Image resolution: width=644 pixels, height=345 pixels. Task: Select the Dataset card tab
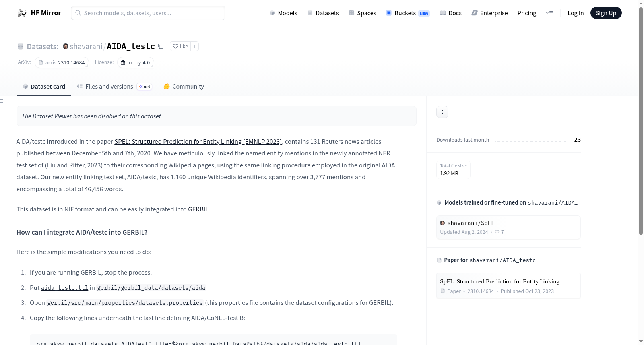(x=44, y=87)
